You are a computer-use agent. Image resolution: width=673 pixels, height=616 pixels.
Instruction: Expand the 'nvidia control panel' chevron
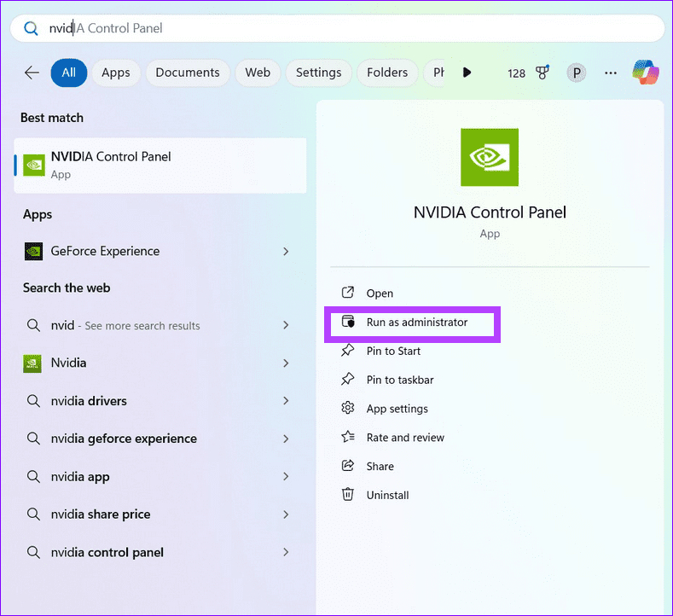[286, 552]
